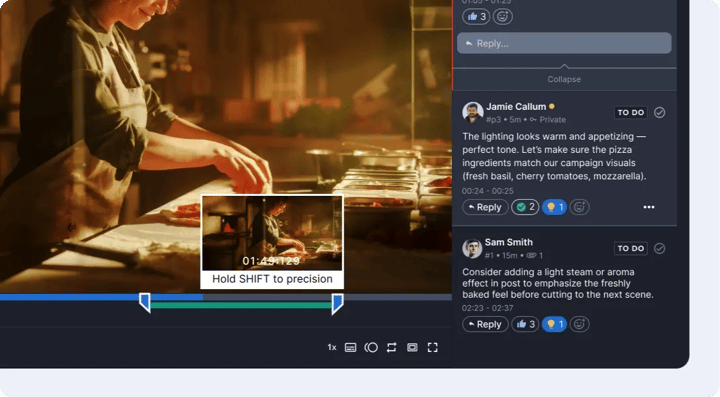This screenshot has height=397, width=720.
Task: Collapse the comment thread
Action: [564, 79]
